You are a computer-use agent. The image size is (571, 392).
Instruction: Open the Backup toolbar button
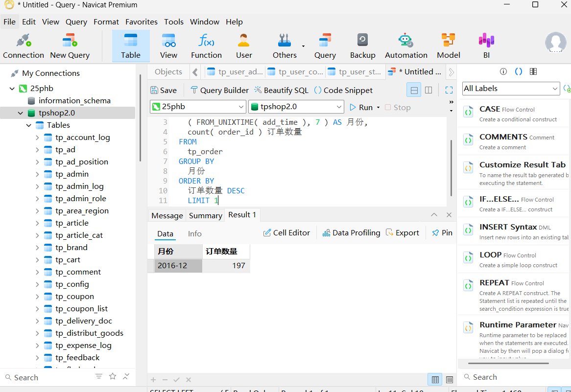pos(363,46)
